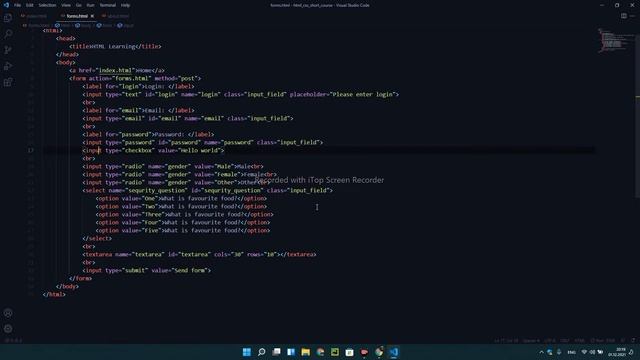Click the cursor position status bar entry
The image size is (640, 360).
pos(506,340)
